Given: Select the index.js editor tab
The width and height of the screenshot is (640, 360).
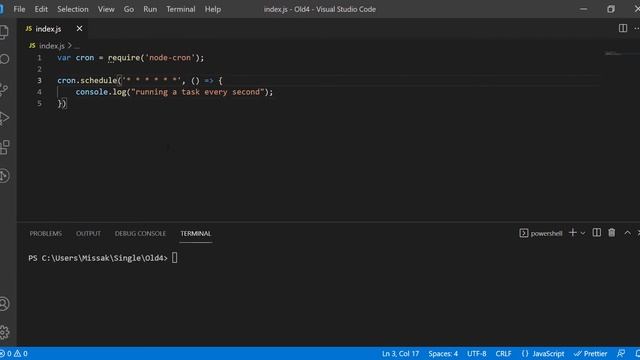Looking at the screenshot, I should [48, 29].
